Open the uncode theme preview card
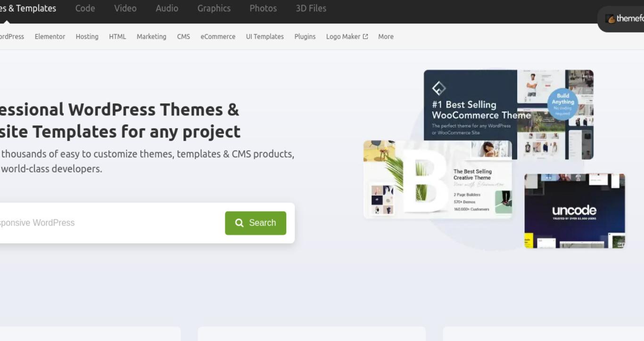 [575, 211]
